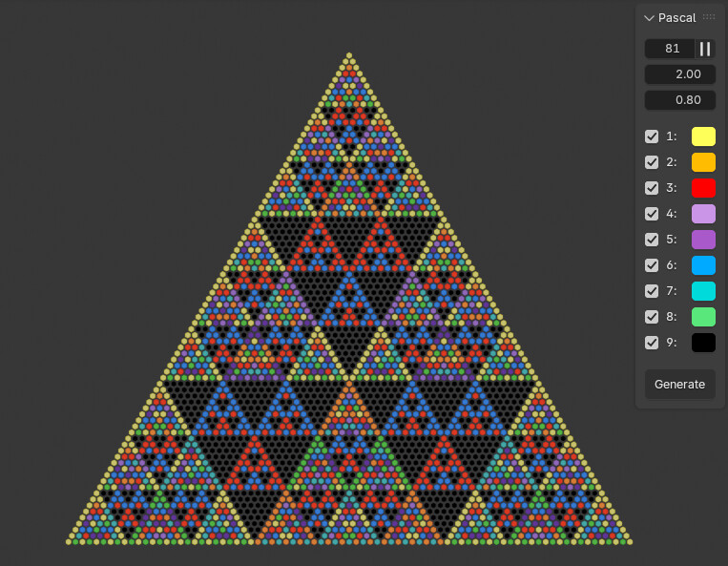
Task: Uncheck the checkbox for color 6
Action: [x=652, y=265]
